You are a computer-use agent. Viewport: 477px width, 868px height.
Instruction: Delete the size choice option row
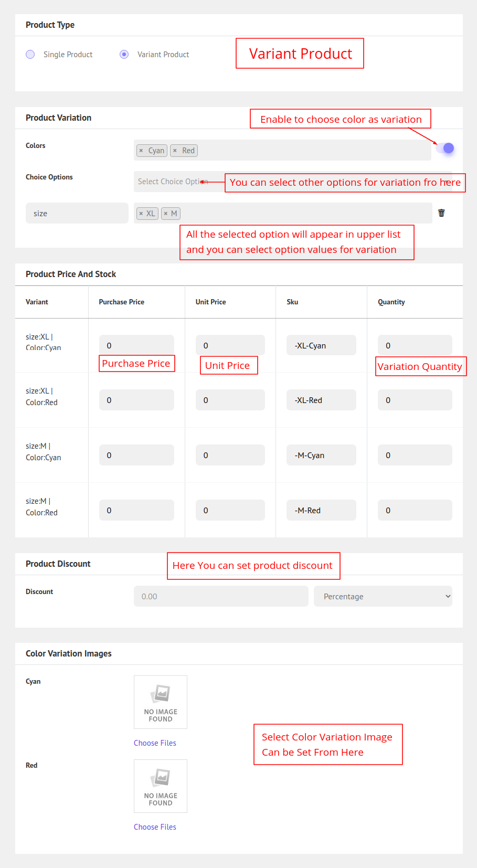pos(441,213)
